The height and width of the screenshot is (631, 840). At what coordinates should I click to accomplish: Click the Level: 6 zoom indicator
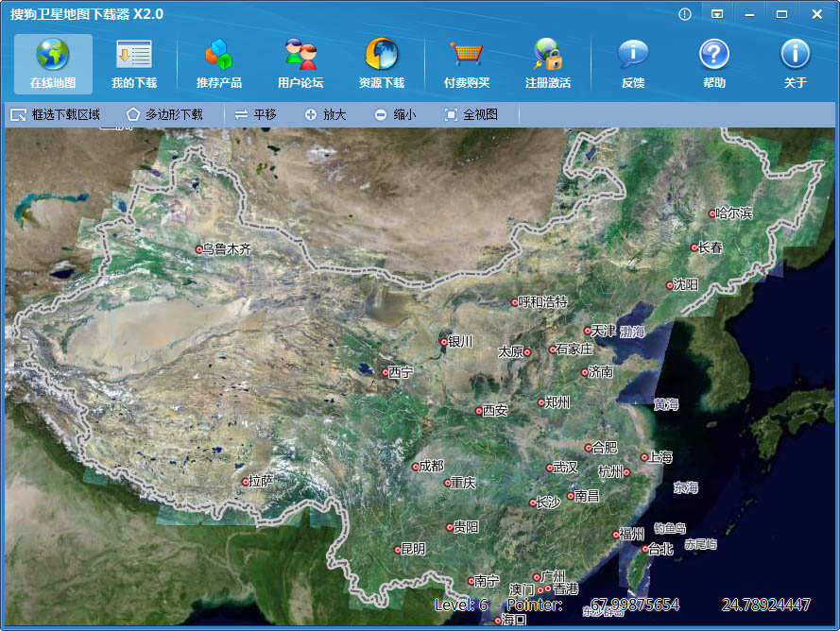[461, 605]
